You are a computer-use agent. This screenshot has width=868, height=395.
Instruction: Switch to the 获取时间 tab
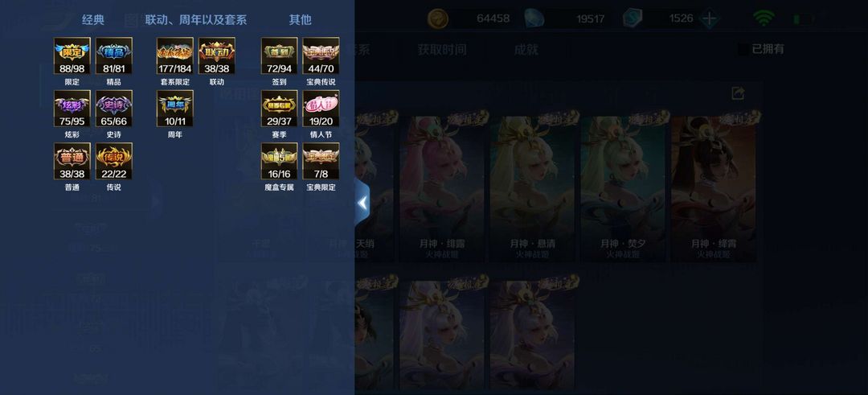tap(442, 49)
